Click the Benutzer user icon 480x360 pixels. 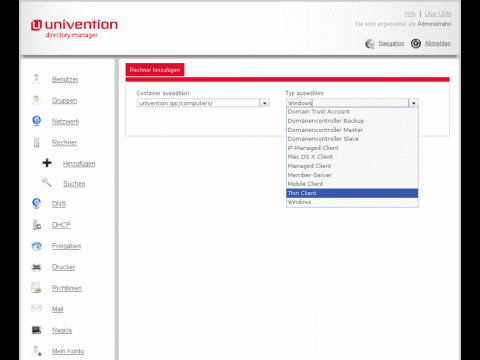(36, 79)
